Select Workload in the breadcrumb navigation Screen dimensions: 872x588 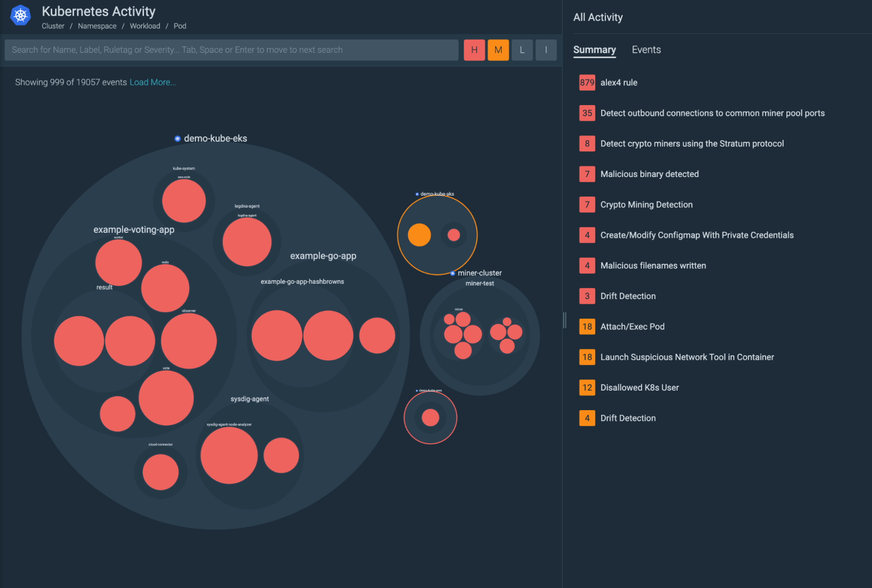click(144, 26)
